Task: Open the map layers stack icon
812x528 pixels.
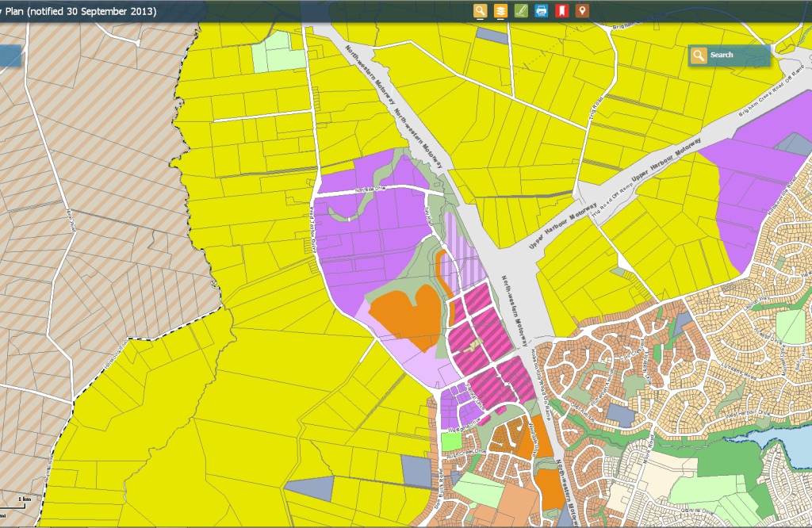Action: pos(500,11)
